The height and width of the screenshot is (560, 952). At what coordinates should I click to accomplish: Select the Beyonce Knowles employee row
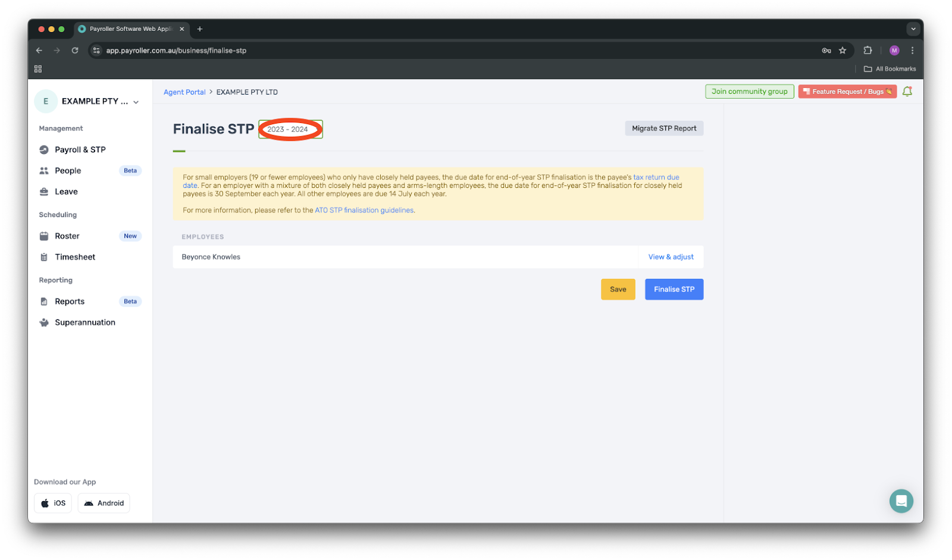click(x=438, y=257)
